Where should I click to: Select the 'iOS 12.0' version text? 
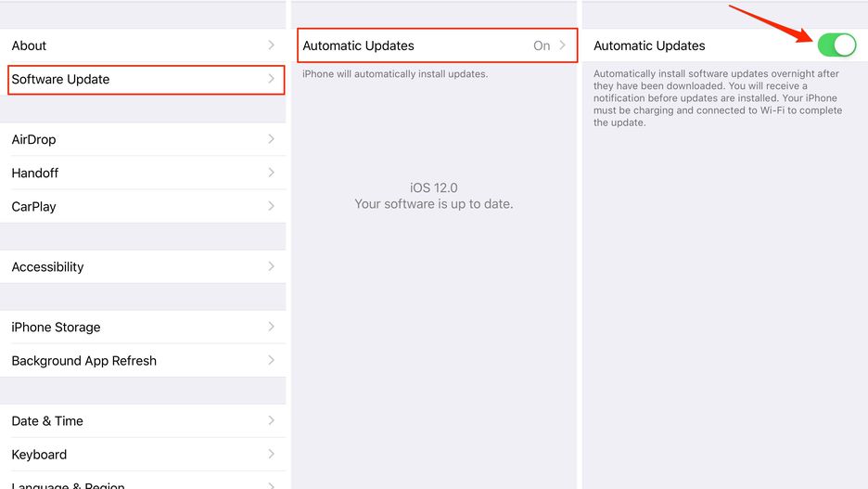point(433,187)
